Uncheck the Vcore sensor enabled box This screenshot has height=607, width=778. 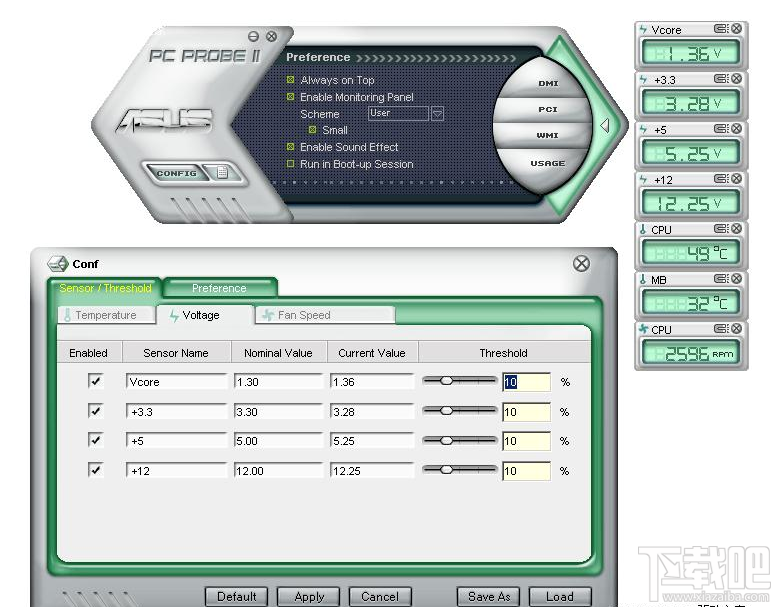pos(95,381)
